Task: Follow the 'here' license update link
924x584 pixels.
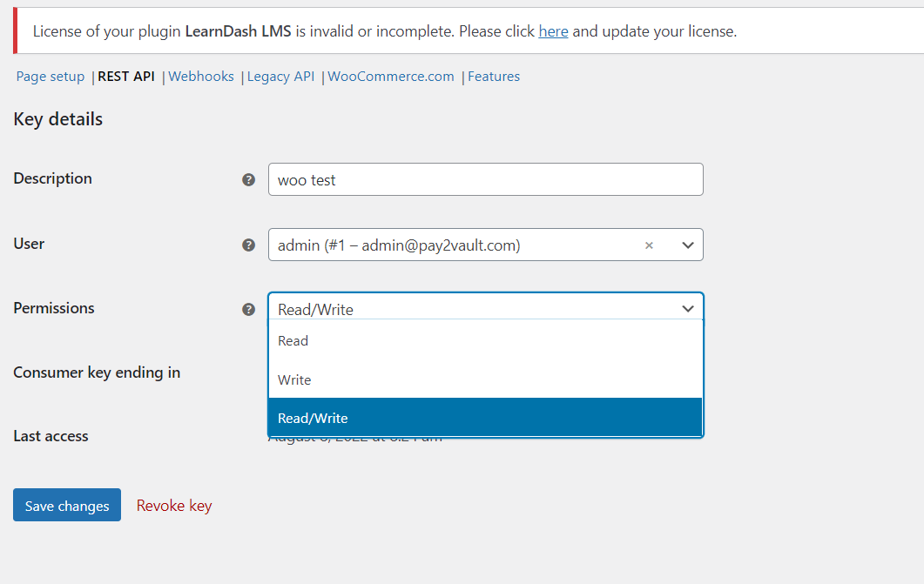Action: tap(553, 31)
